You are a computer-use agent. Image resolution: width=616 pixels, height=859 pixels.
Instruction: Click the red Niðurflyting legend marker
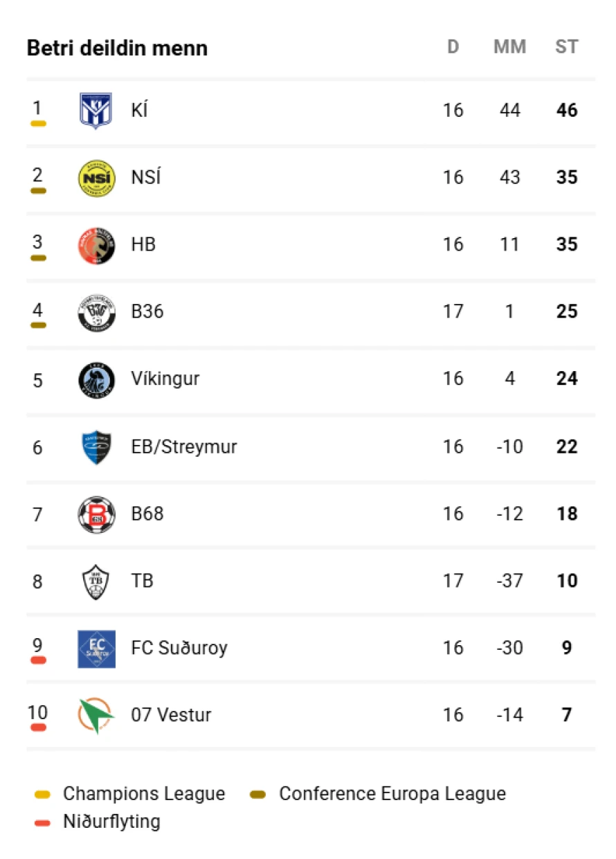point(43,822)
